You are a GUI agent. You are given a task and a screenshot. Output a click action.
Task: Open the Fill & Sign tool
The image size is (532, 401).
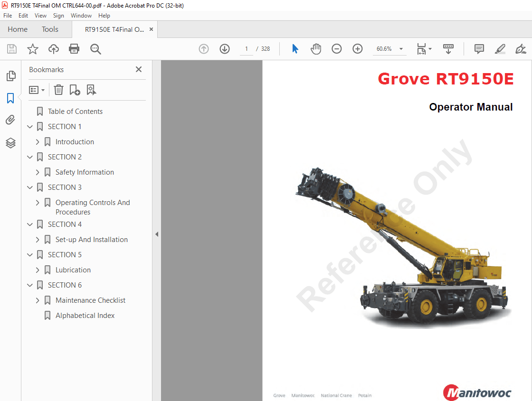521,49
